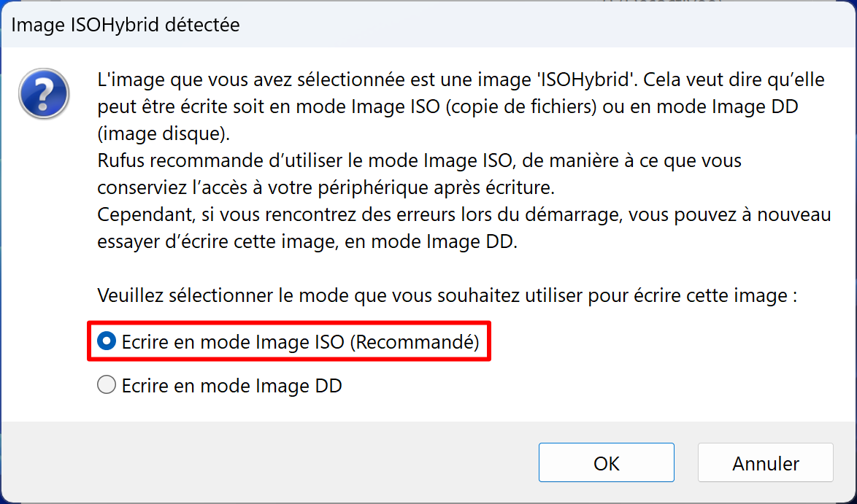Cancel with the Annuler button
The image size is (857, 504).
765,462
